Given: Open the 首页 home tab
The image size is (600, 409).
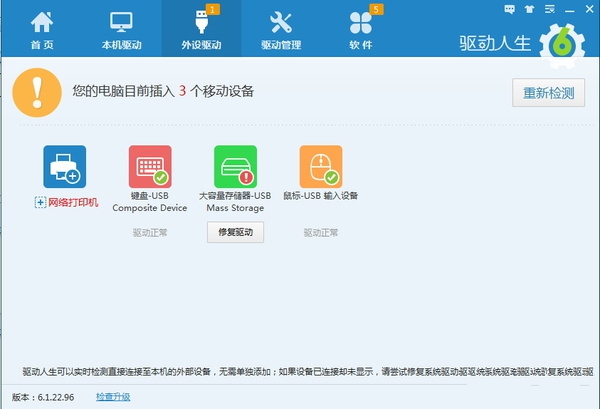Looking at the screenshot, I should 42,30.
